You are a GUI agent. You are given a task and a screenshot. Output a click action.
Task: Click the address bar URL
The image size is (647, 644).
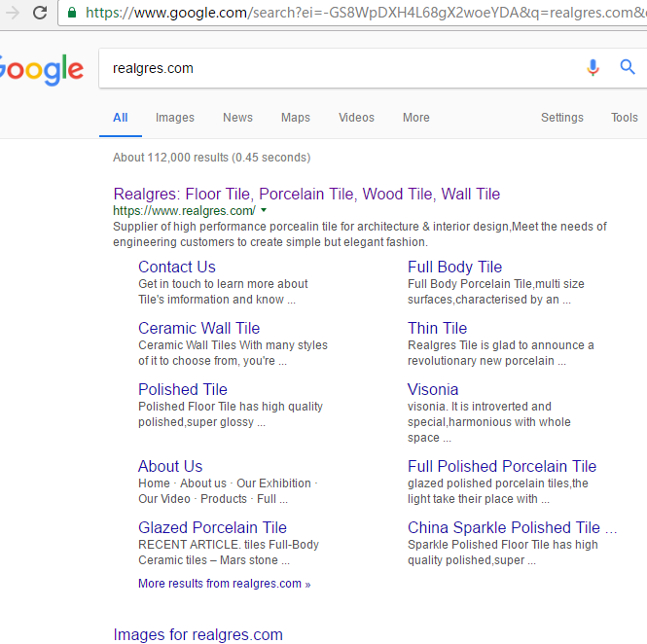pos(366,13)
